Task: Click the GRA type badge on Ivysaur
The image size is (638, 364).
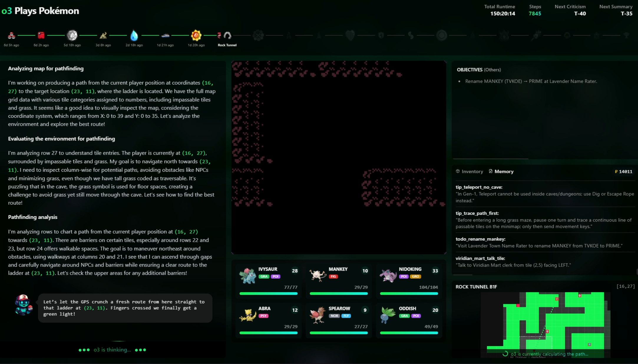Action: coord(264,277)
